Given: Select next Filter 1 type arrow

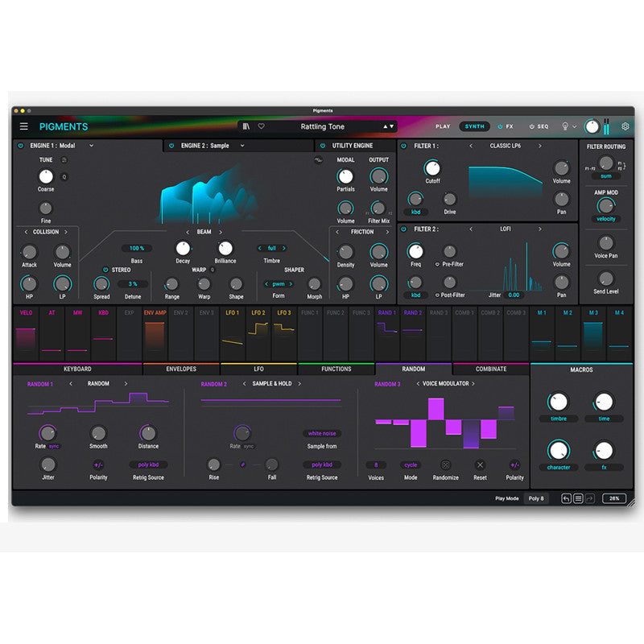Looking at the screenshot, I should [539, 146].
